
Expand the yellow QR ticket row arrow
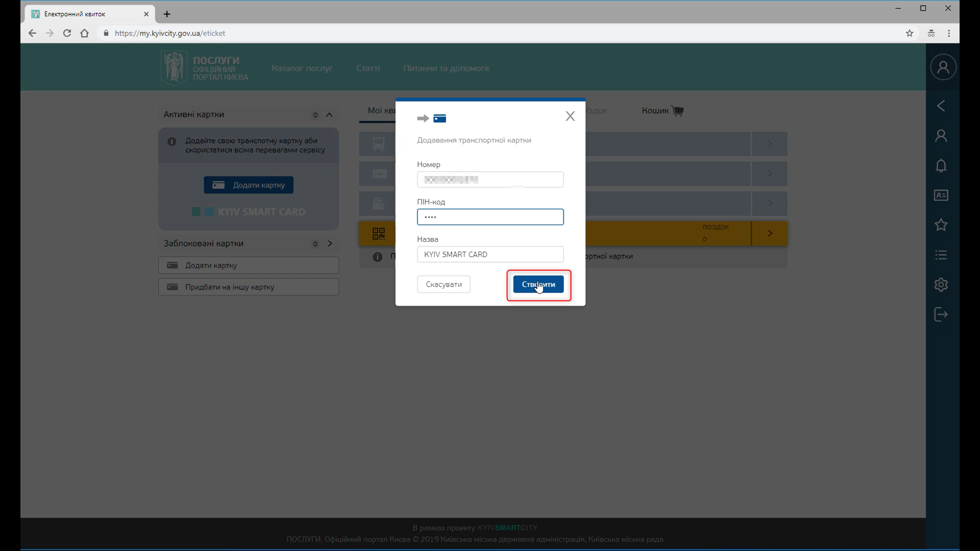coord(770,233)
